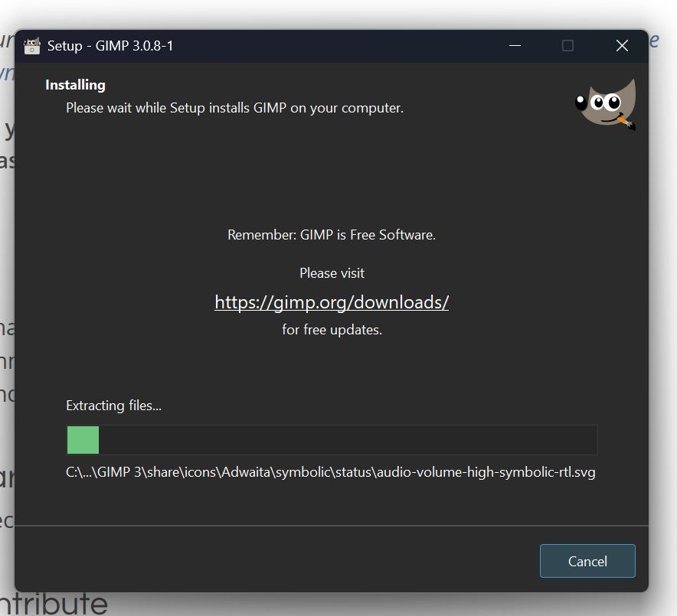Image resolution: width=677 pixels, height=616 pixels.
Task: Click the Wilber mascot logo
Action: (x=605, y=104)
